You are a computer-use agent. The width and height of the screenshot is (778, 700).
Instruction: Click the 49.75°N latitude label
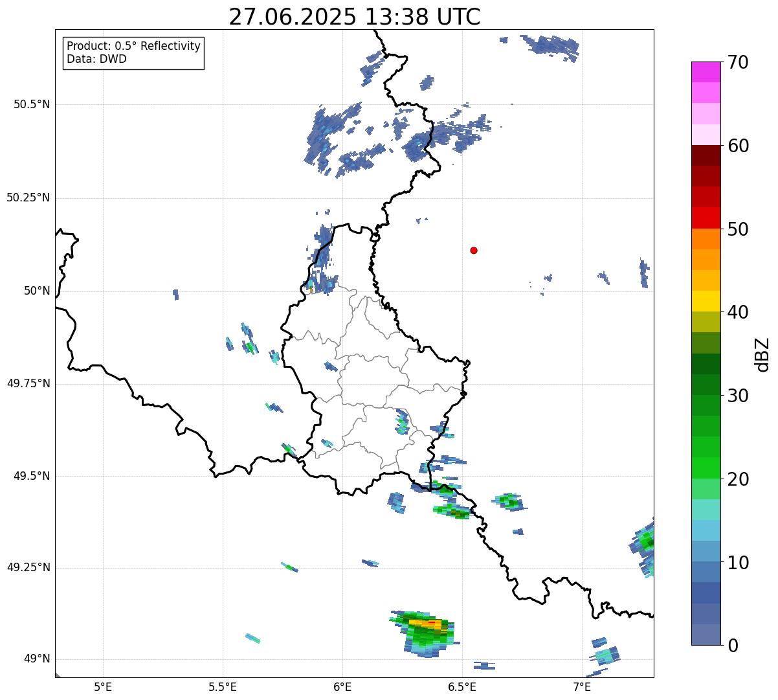28,383
